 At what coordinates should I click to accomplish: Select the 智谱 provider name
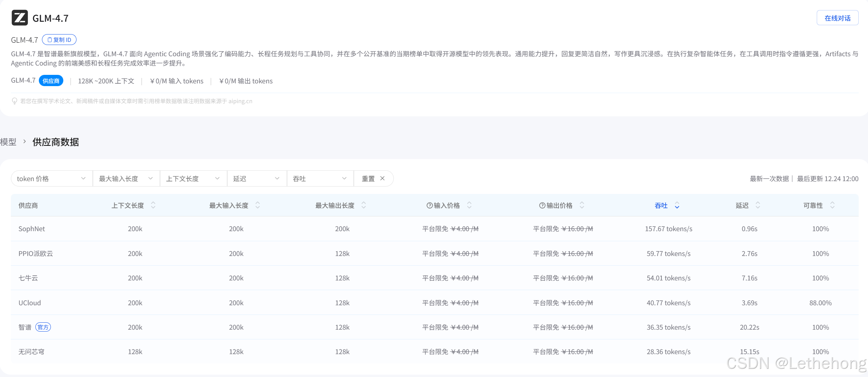(x=25, y=327)
